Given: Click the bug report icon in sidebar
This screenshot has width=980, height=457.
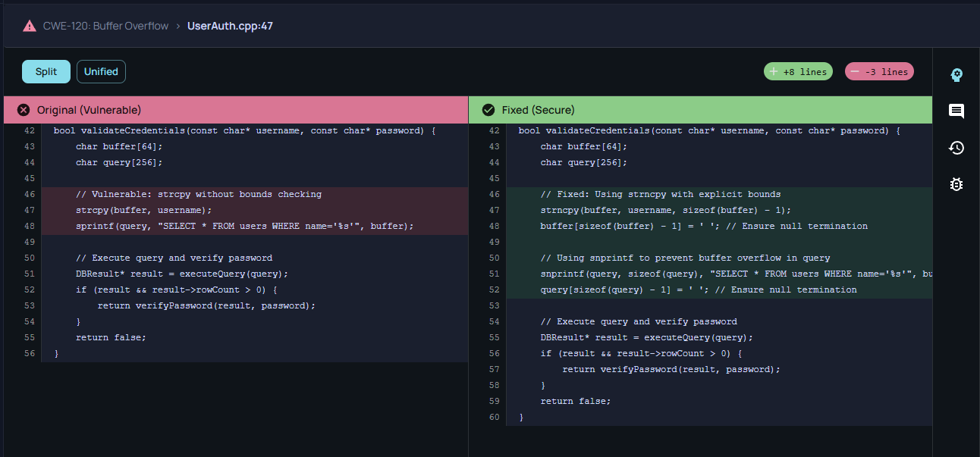Looking at the screenshot, I should [956, 184].
